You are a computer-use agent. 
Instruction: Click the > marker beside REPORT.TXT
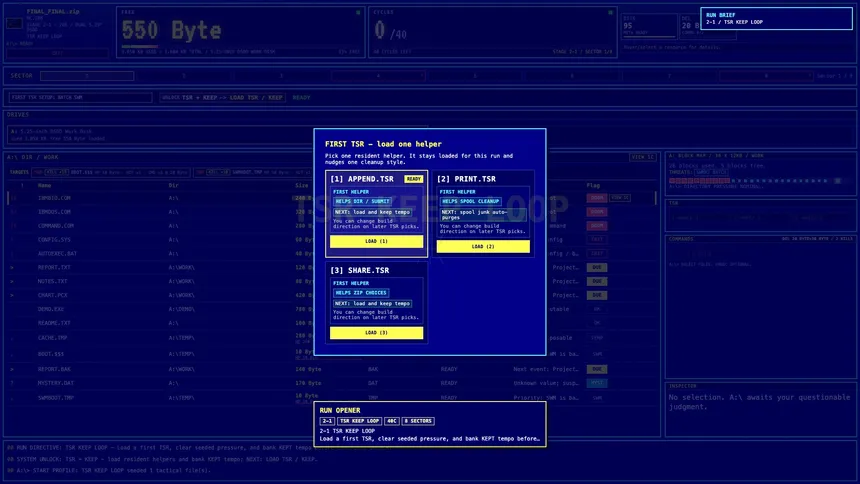tap(12, 268)
